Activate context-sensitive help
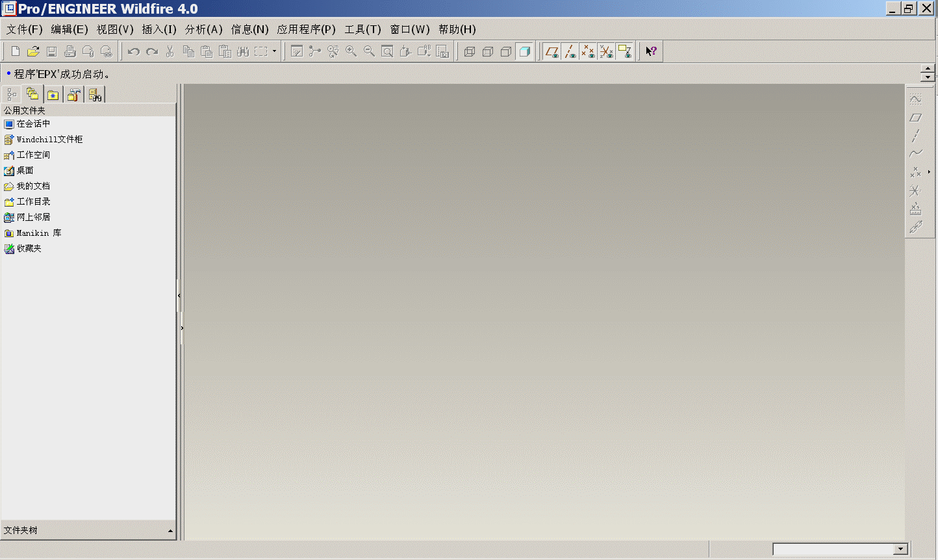This screenshot has height=560, width=938. click(650, 51)
